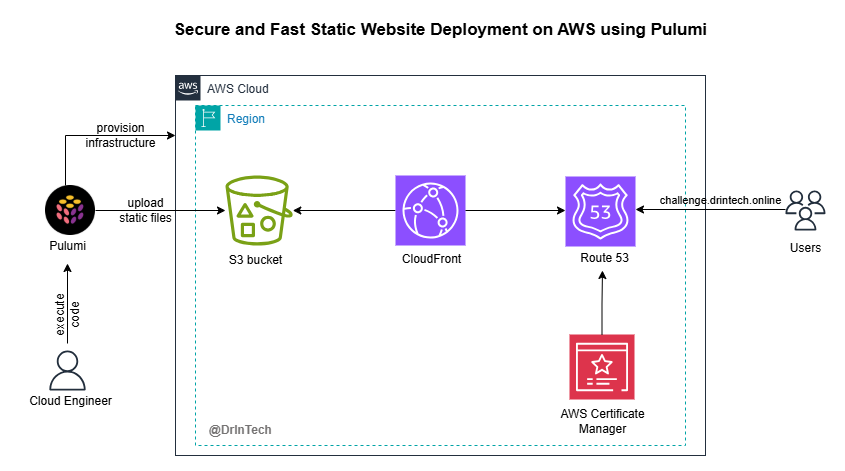The height and width of the screenshot is (471, 845).
Task: Click the 'S3 bucket' caption
Action: [x=255, y=260]
